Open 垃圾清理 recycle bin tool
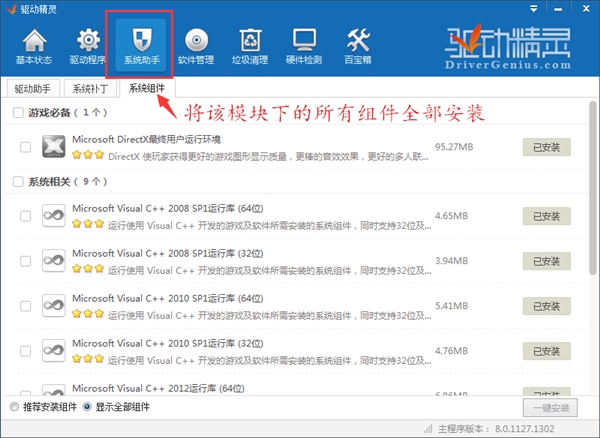The width and height of the screenshot is (600, 438). [249, 46]
